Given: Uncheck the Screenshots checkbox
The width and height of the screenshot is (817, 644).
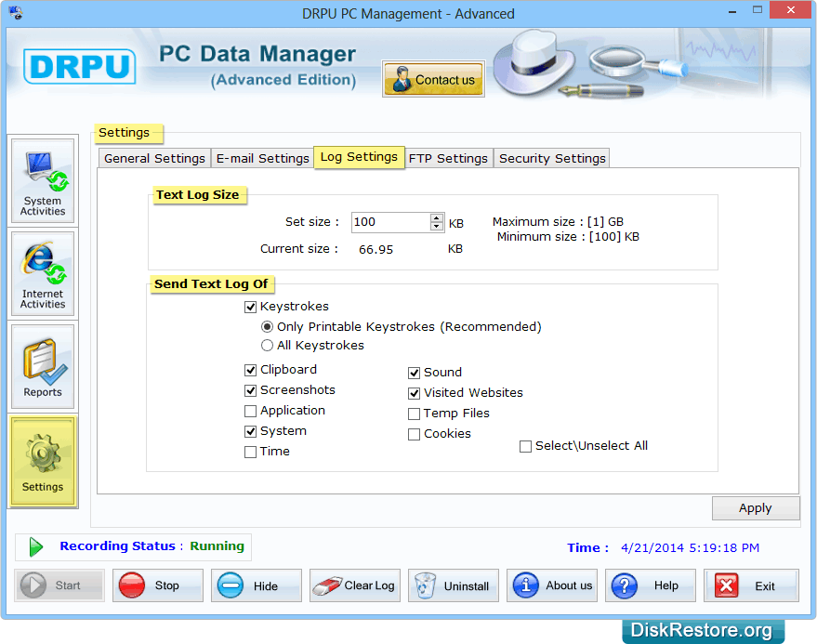Looking at the screenshot, I should [x=251, y=390].
